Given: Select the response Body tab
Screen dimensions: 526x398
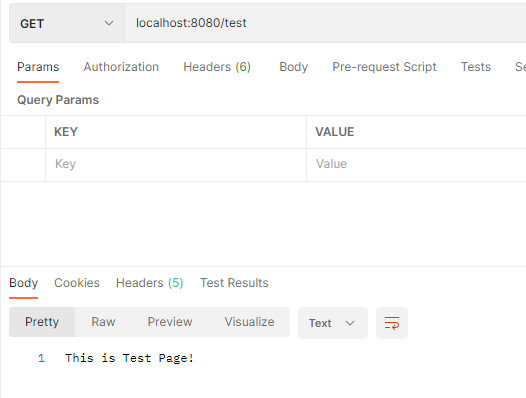Looking at the screenshot, I should click(x=23, y=283).
